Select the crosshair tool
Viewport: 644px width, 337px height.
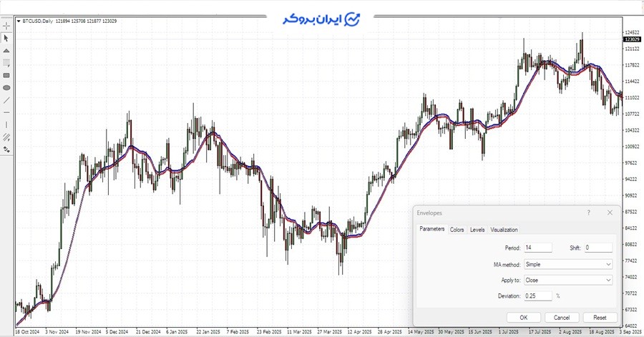6,26
